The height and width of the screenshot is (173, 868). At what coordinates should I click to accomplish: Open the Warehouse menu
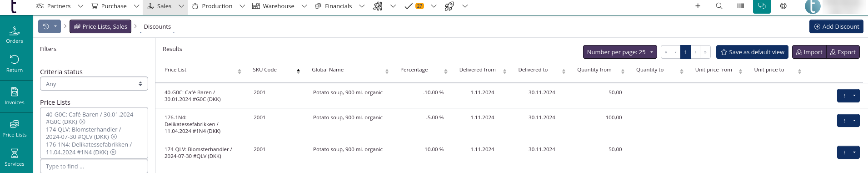(273, 6)
